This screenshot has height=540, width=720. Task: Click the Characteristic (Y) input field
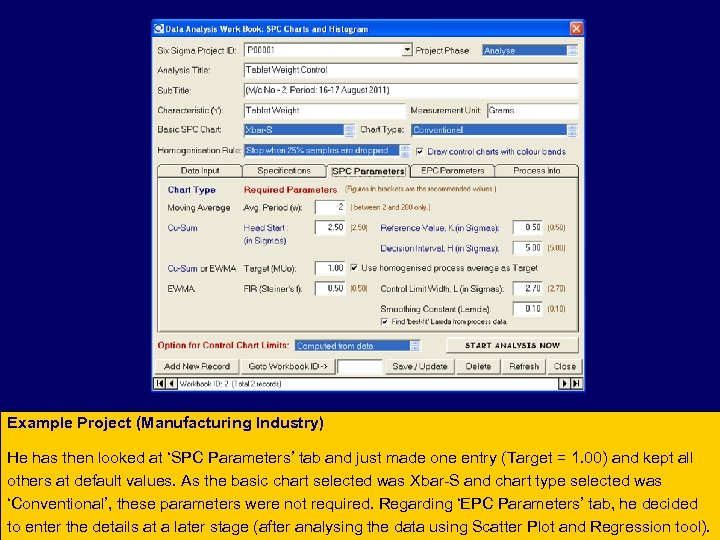[x=325, y=110]
